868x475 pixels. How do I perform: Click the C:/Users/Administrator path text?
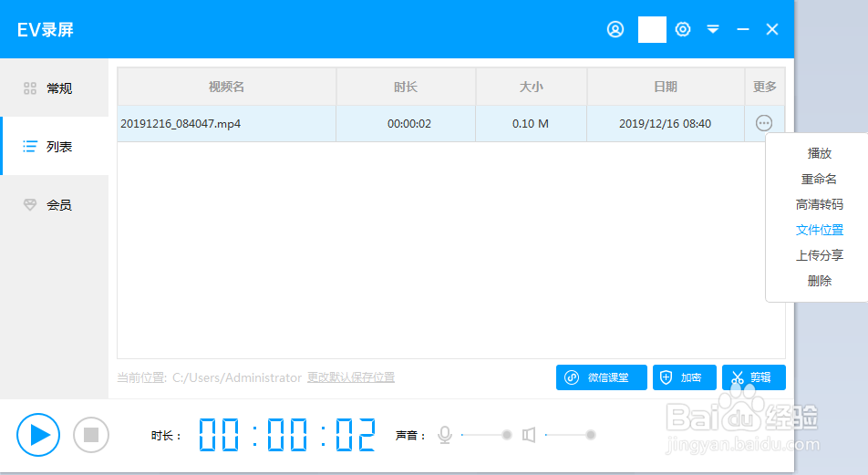pos(237,377)
